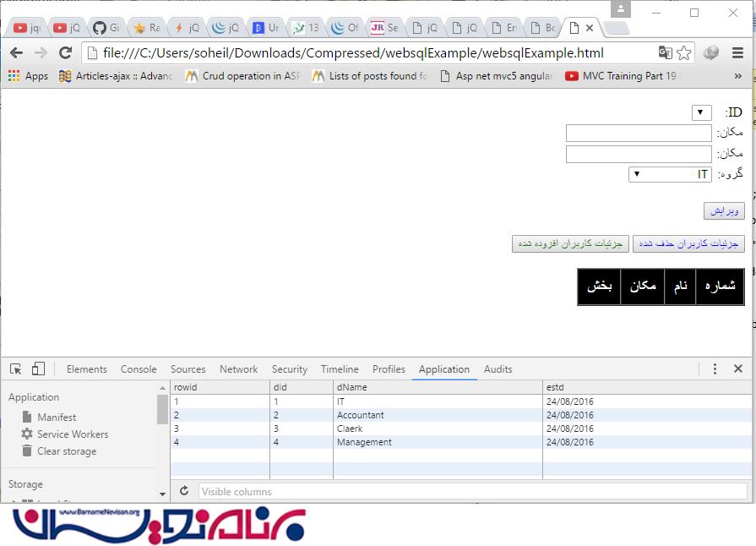Bookmark this page with star icon

pos(684,53)
